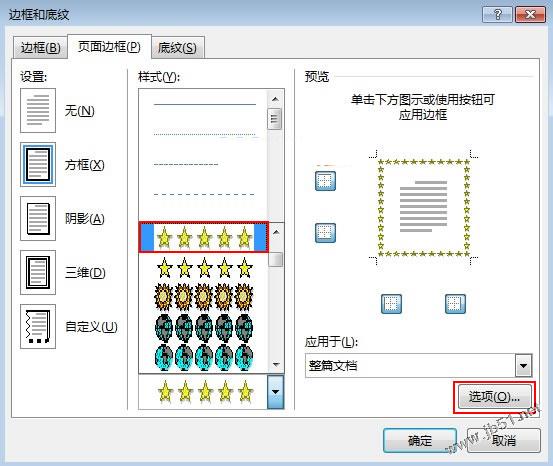This screenshot has height=466, width=553.
Task: Toggle the left border button below preview
Action: (391, 304)
